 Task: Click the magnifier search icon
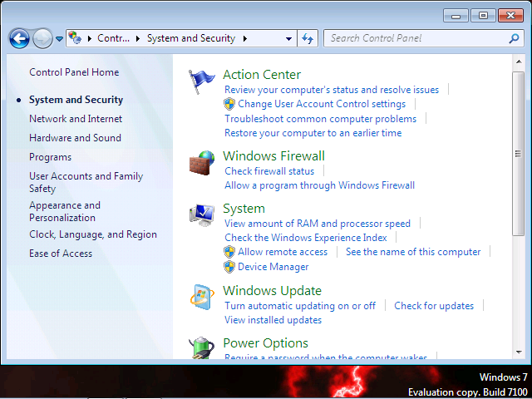pos(514,38)
